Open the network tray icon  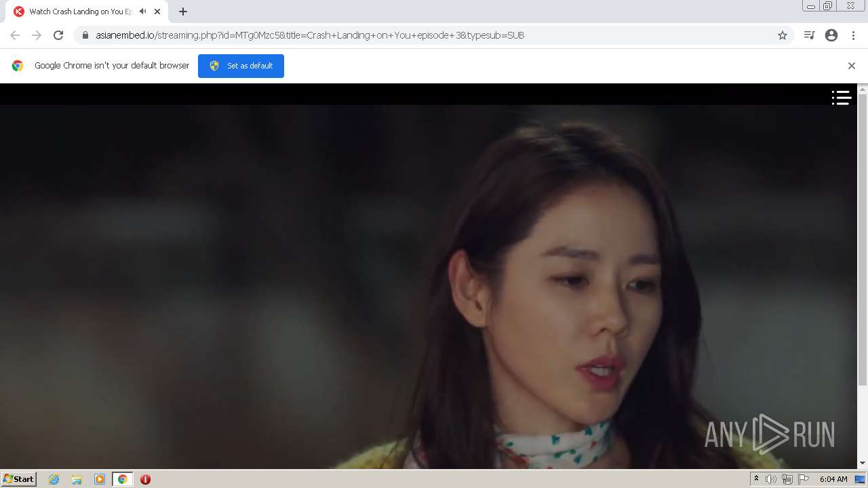787,479
